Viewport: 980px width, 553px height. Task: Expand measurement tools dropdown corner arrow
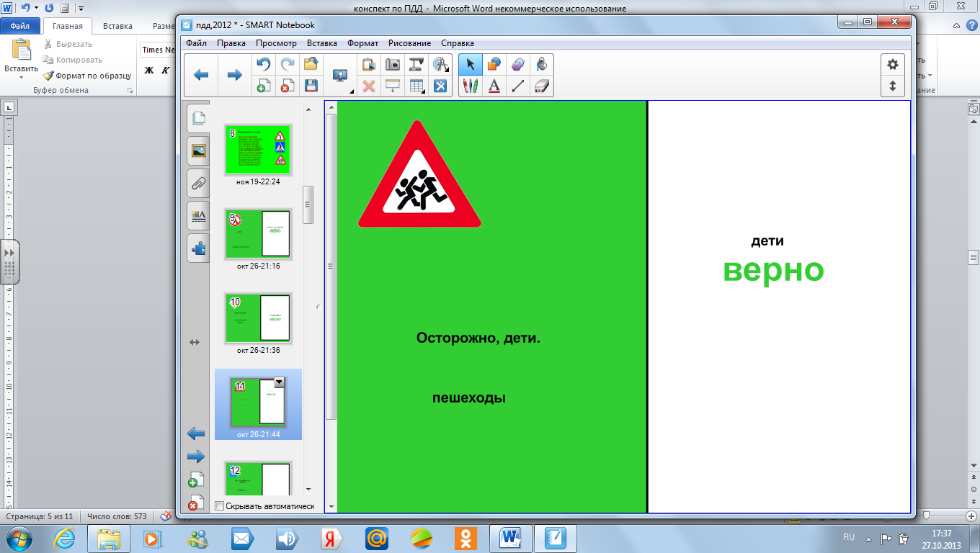[448, 71]
